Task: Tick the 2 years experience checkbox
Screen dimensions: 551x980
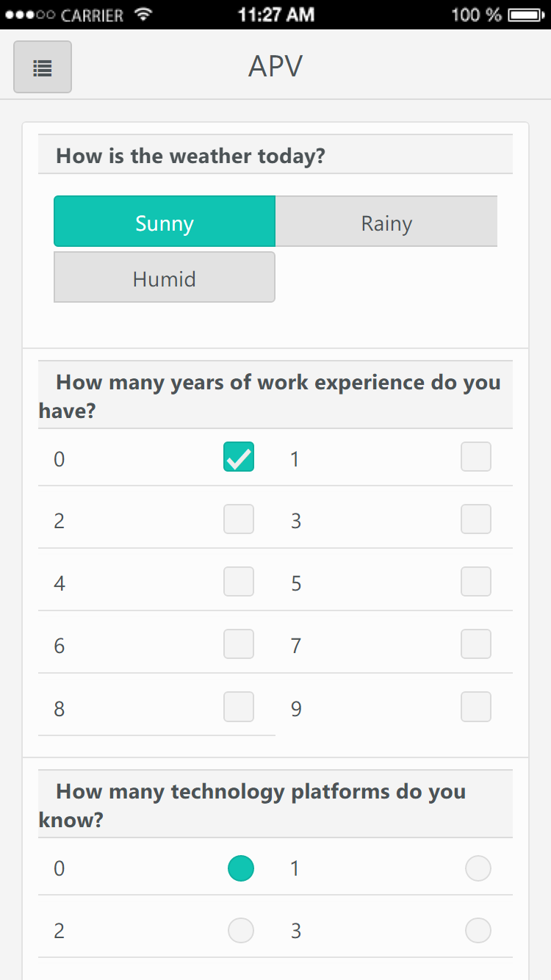Action: tap(239, 519)
